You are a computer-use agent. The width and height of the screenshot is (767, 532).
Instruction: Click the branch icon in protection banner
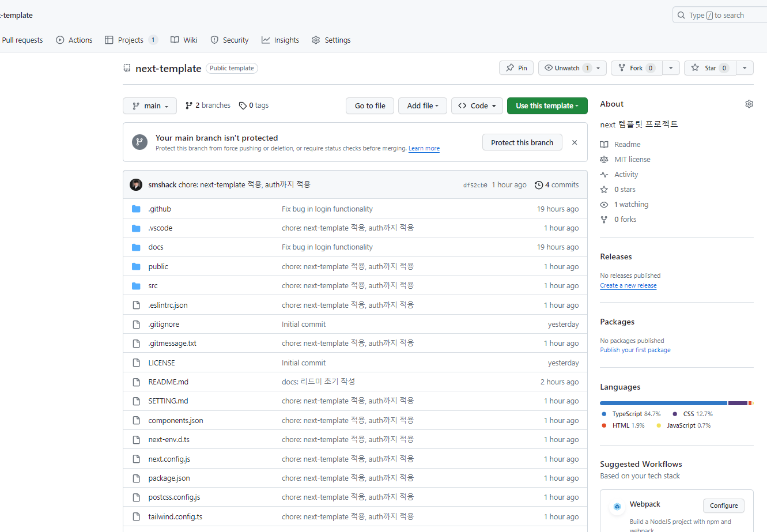(139, 142)
